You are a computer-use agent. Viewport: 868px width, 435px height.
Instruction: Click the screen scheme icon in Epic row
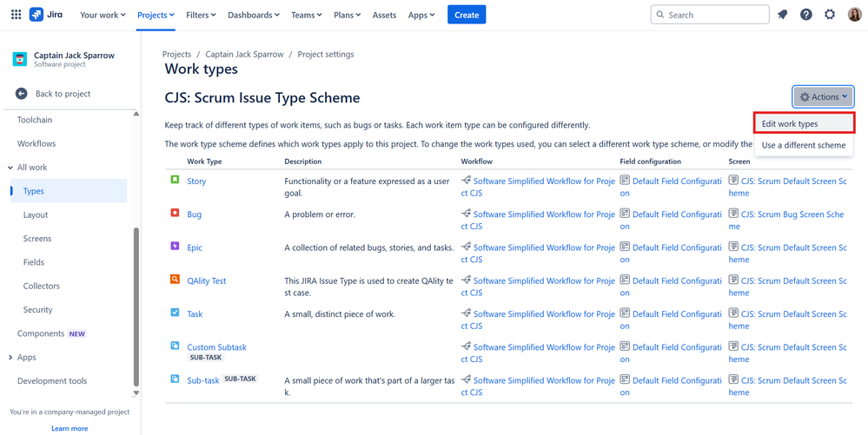733,247
